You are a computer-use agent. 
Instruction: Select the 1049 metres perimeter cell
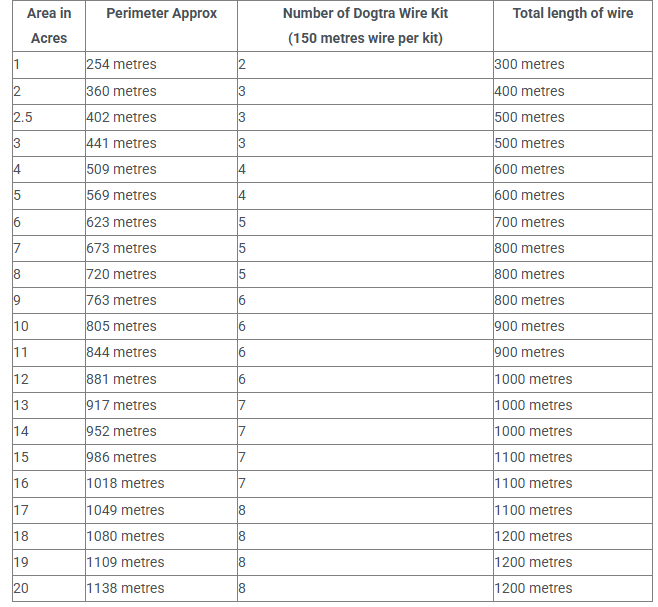coord(126,510)
